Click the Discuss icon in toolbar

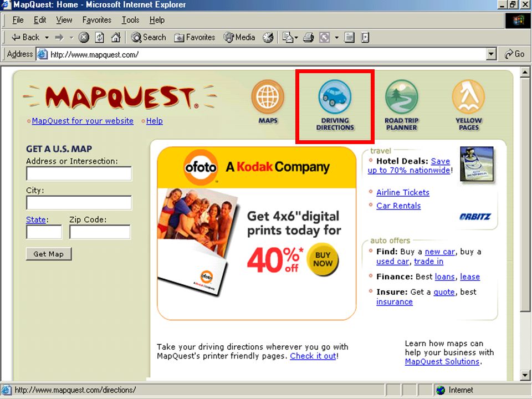pos(349,37)
